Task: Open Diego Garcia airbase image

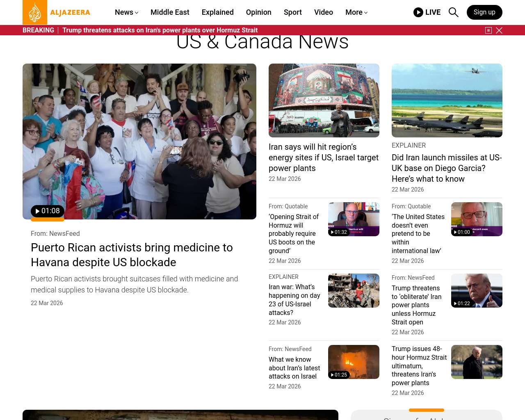Action: 447,100
